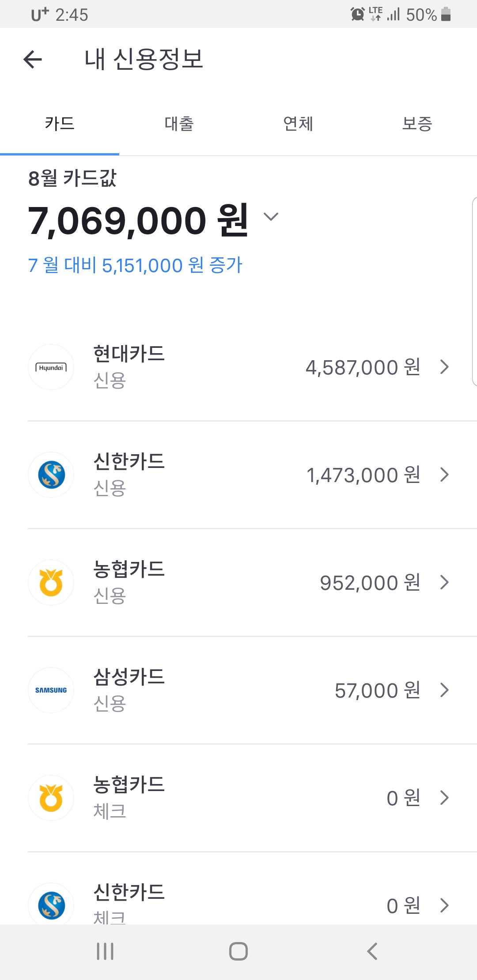Click the Shinhan credit card logo
477x980 pixels.
click(x=51, y=475)
